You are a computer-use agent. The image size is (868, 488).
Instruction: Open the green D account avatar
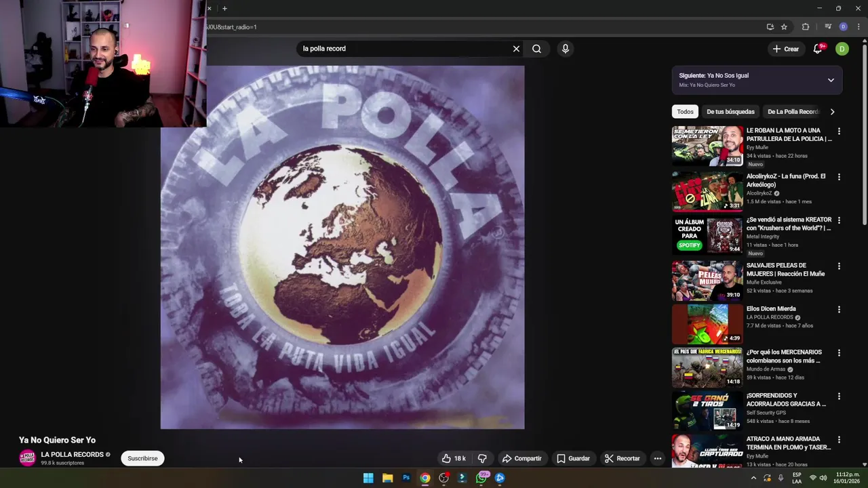click(842, 49)
